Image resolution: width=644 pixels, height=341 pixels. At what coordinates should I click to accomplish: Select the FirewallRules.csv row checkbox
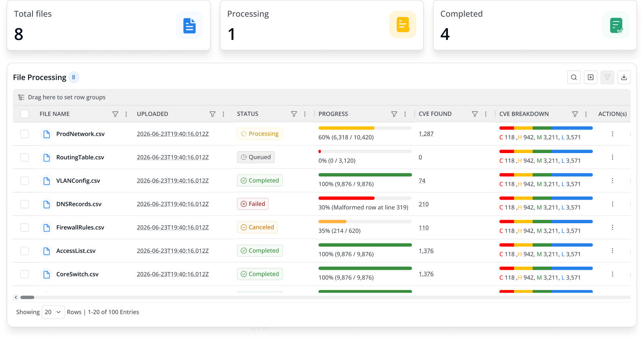tap(25, 227)
